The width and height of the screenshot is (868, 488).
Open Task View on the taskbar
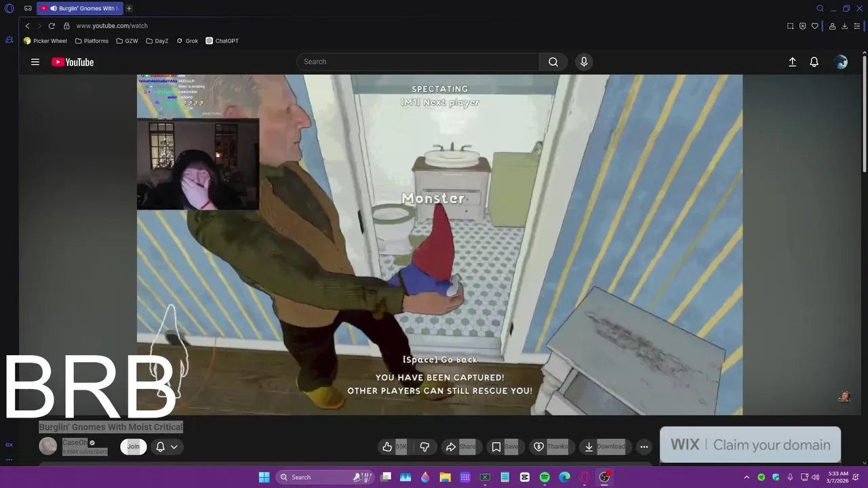[x=386, y=477]
